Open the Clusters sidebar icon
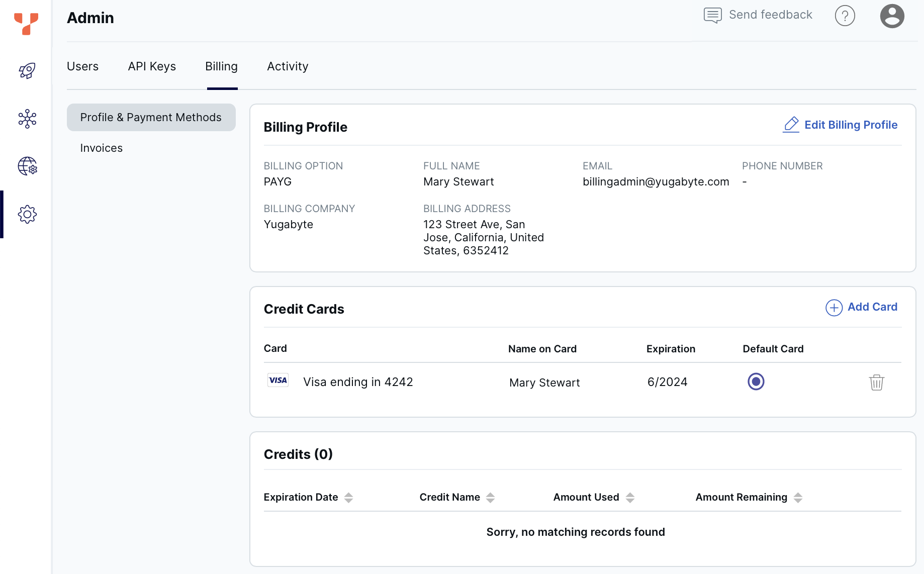Image resolution: width=924 pixels, height=574 pixels. [27, 119]
